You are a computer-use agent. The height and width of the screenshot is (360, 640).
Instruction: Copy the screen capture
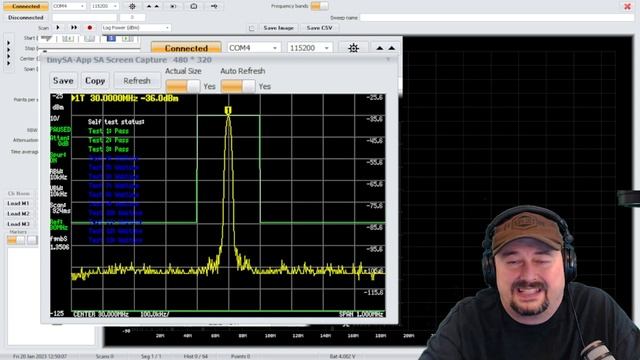point(95,81)
